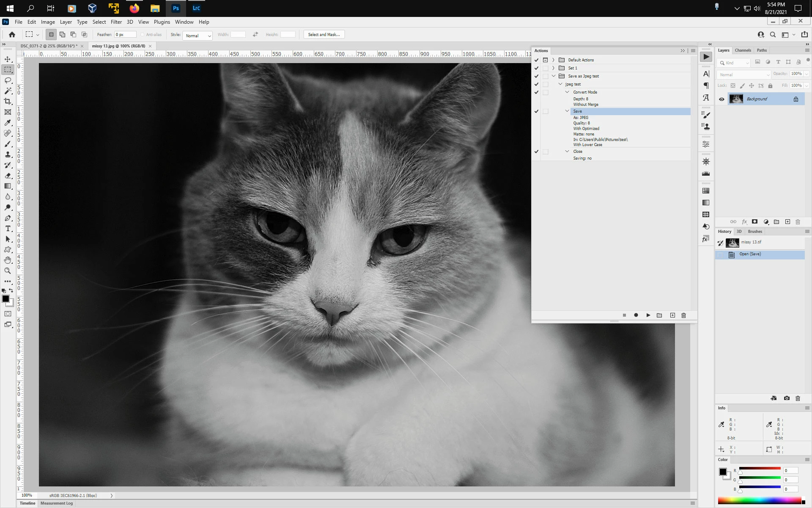Select the Zoom tool in toolbar
812x508 pixels.
[x=8, y=271]
